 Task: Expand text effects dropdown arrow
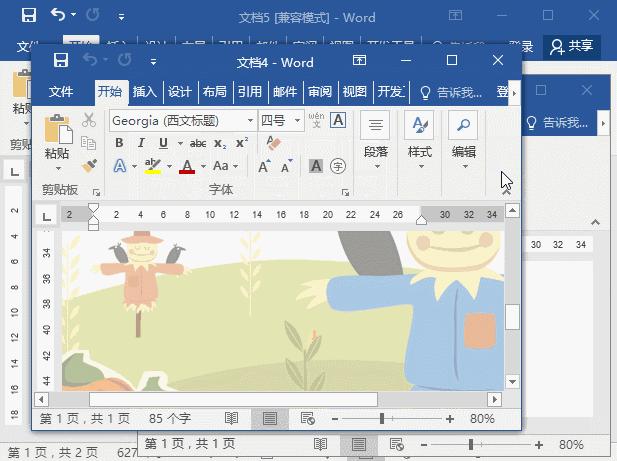[135, 166]
